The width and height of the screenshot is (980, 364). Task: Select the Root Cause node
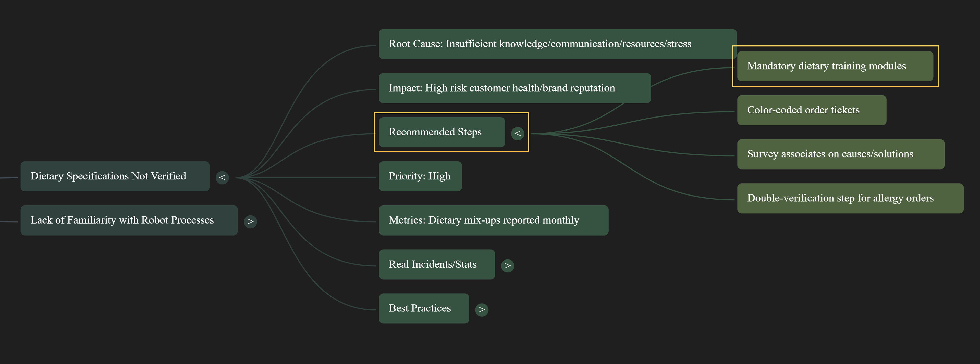pos(558,44)
